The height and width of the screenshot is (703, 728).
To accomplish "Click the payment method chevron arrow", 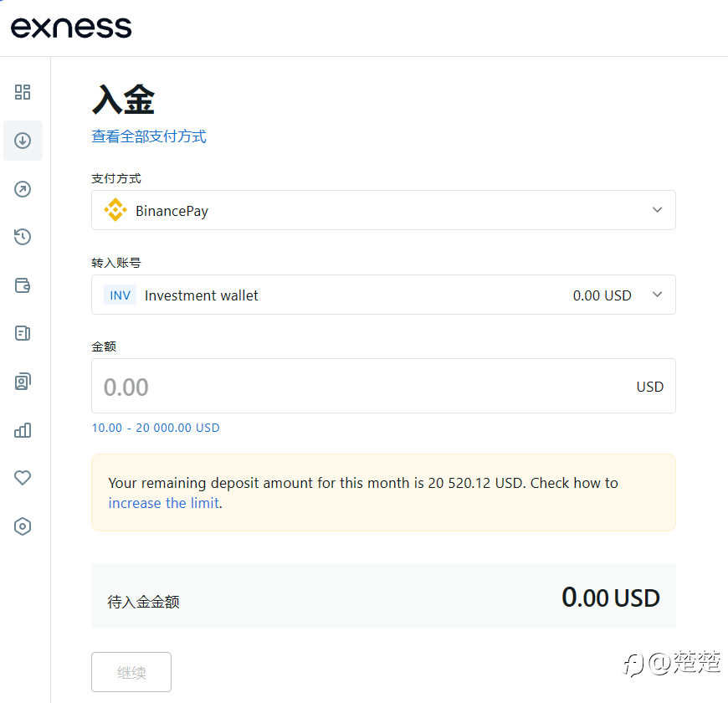I will click(x=657, y=210).
